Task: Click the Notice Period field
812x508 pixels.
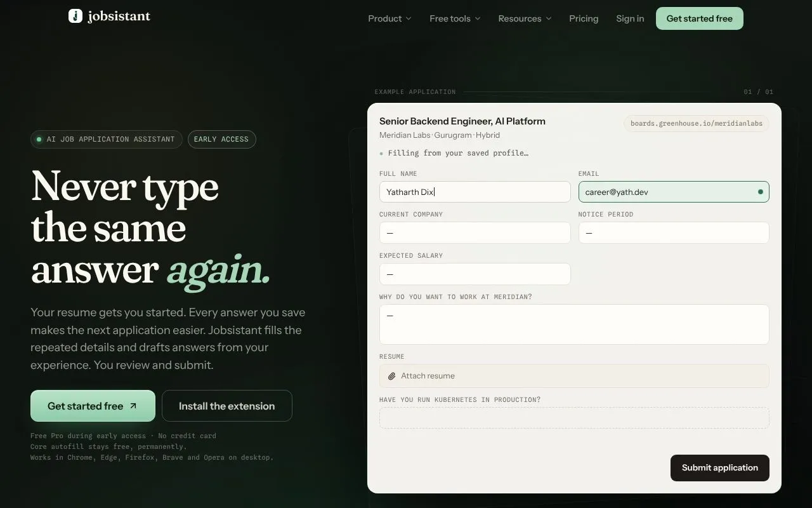Action: (x=674, y=232)
